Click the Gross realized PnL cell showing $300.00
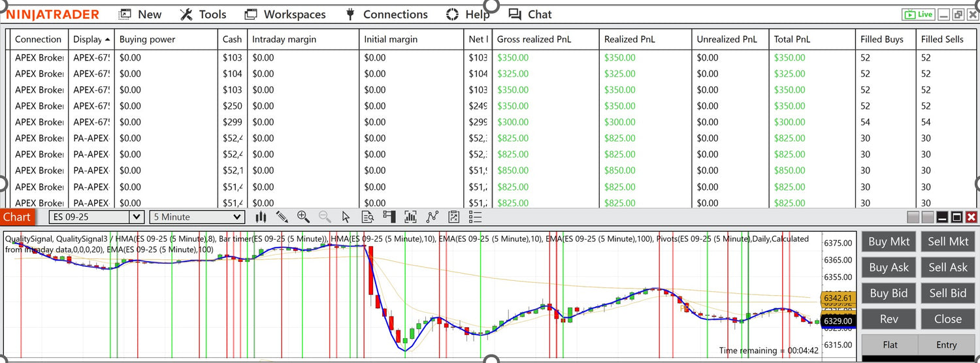980x363 pixels. (546, 122)
